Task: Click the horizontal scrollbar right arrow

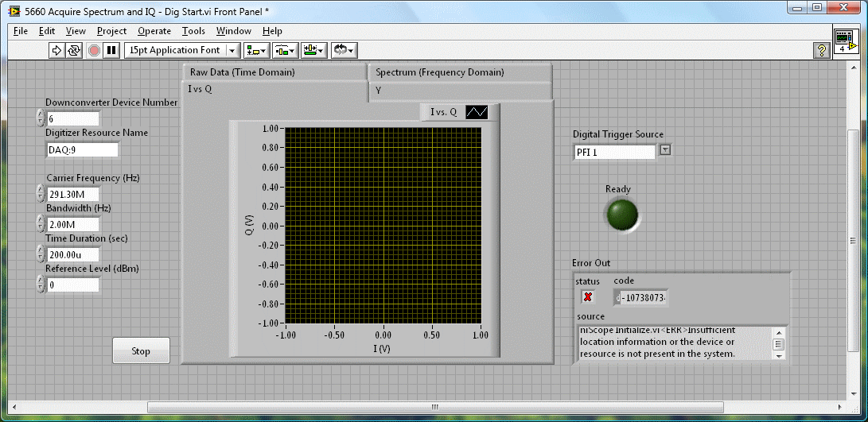Action: pos(840,407)
